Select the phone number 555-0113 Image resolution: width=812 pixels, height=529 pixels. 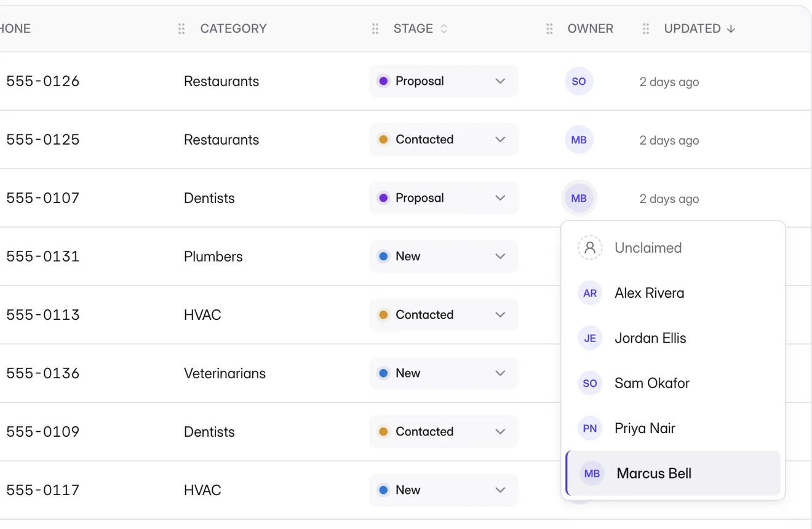[x=42, y=315]
